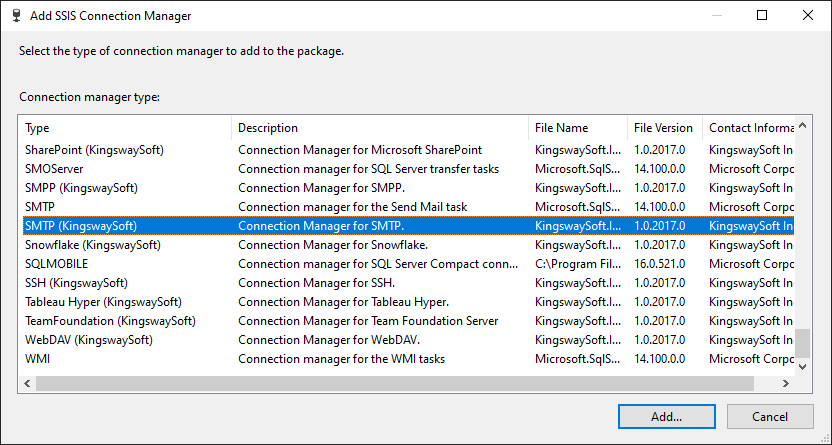Click 'Connection Manager for Snowflake.' description
This screenshot has height=445, width=832.
pyautogui.click(x=333, y=245)
